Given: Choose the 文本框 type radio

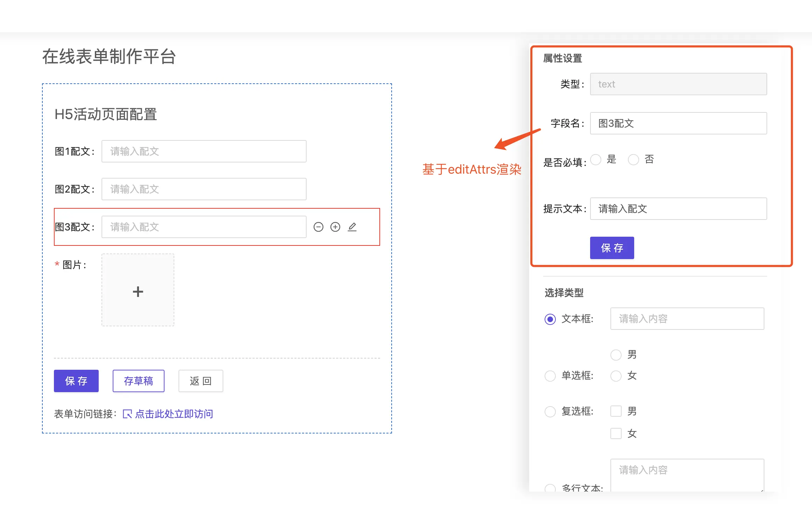Looking at the screenshot, I should coord(550,319).
